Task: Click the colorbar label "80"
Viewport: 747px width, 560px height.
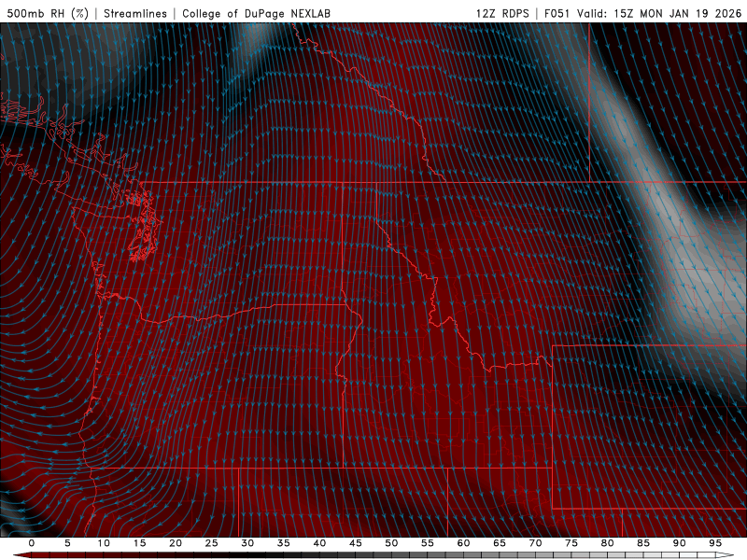Action: pos(608,543)
